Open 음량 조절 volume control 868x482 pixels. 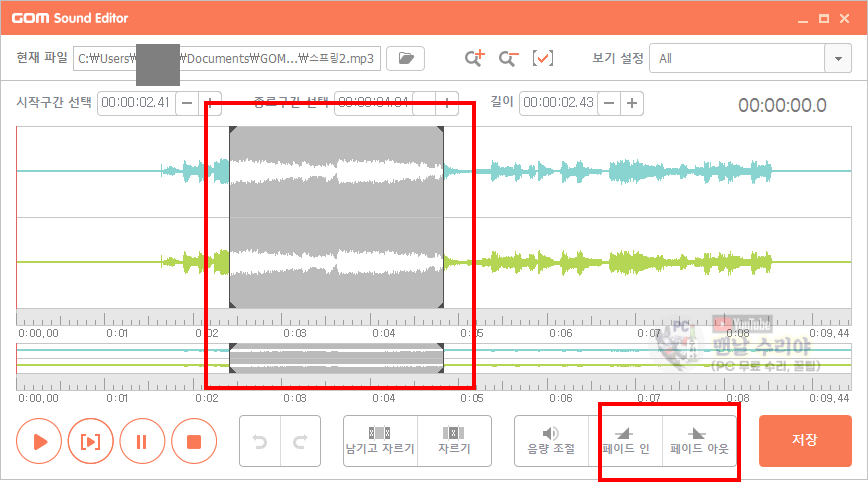click(551, 441)
